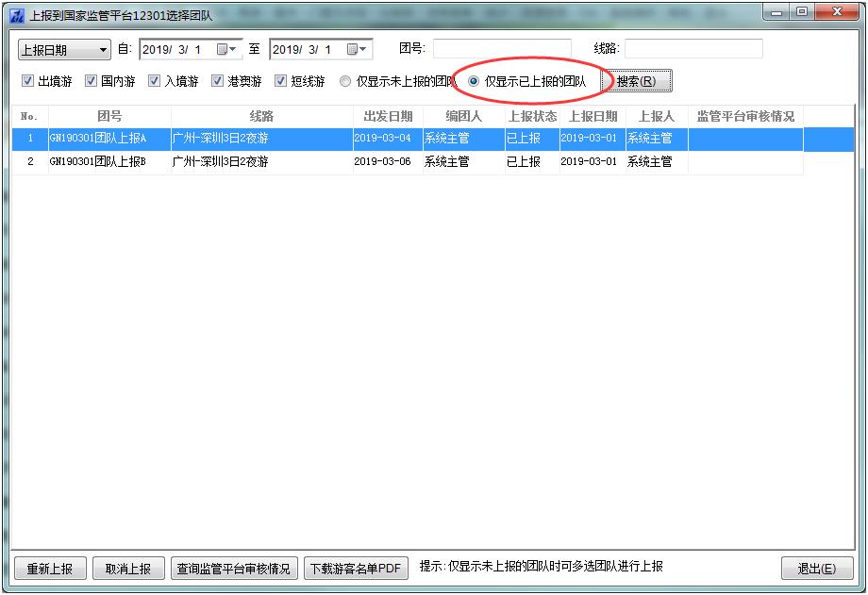Click 下载游客名单PDF button
Screen dimensions: 868x595
356,569
